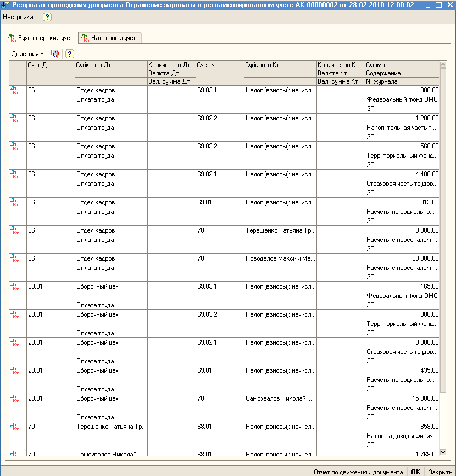This screenshot has width=456, height=476.
Task: Click the Сумма column header
Action: pos(402,65)
